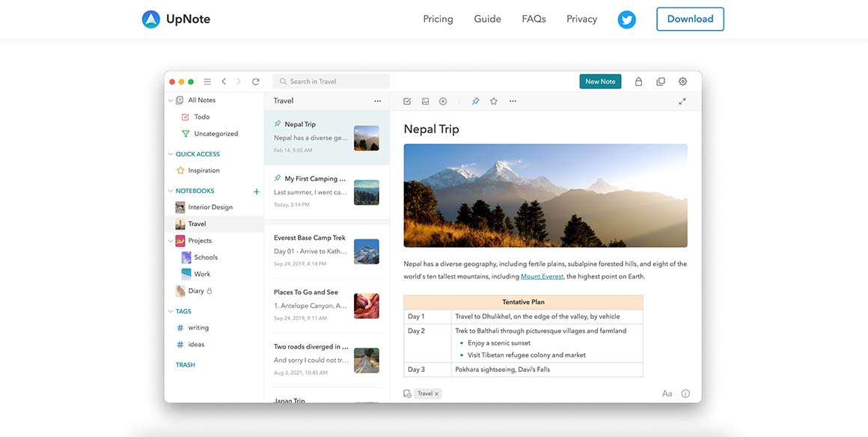Toggle the sidebar with the hamburger icon
The image size is (868, 437).
(207, 82)
